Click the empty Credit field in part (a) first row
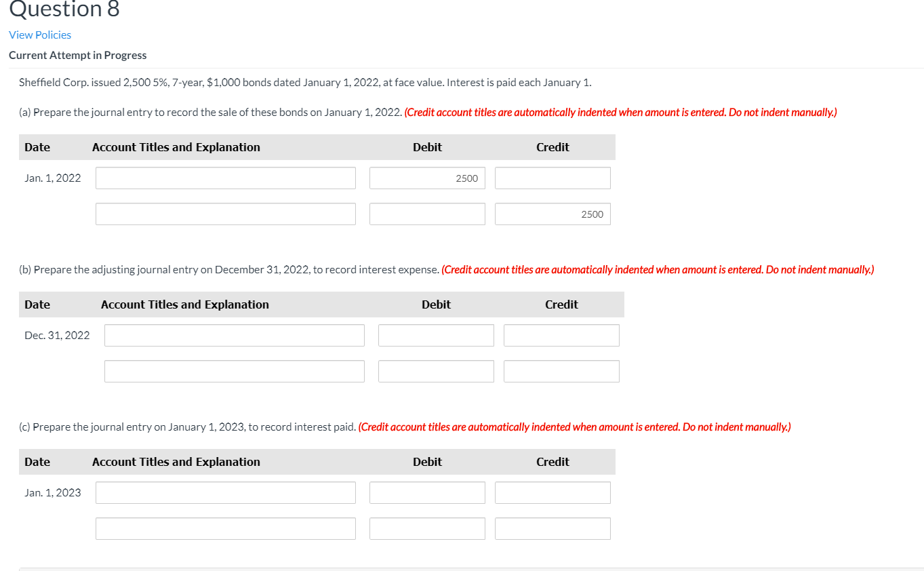924x571 pixels. click(x=552, y=178)
